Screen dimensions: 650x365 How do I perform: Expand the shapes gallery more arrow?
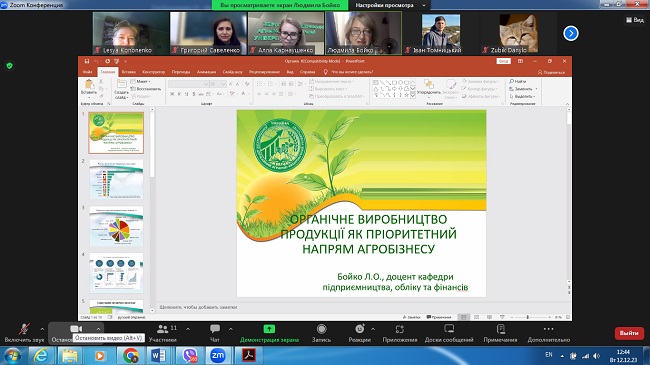(x=412, y=95)
